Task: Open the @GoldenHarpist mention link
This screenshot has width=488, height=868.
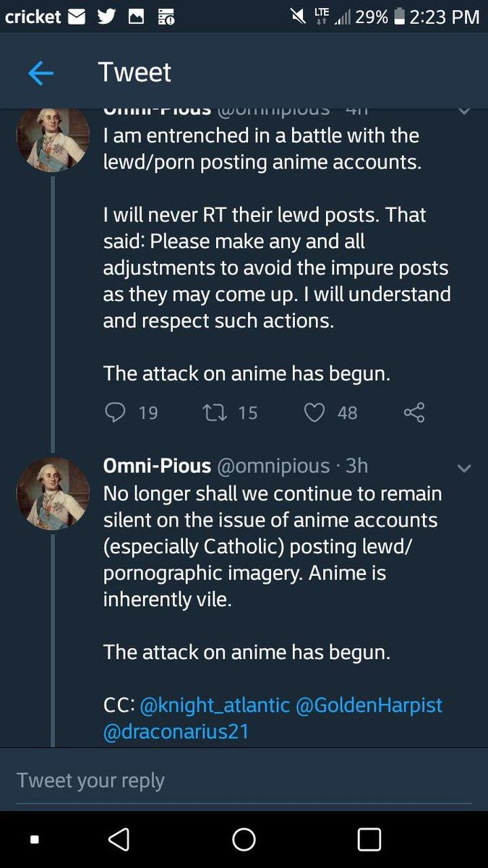Action: (369, 704)
